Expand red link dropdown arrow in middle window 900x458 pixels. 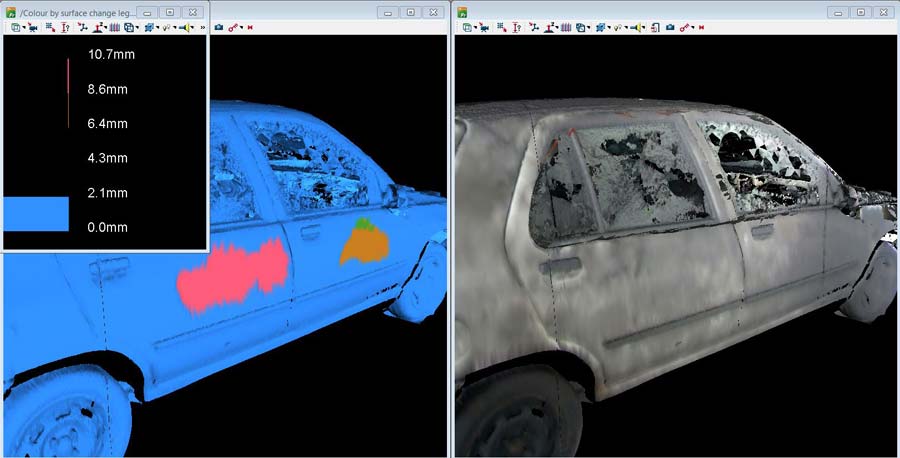[242, 28]
